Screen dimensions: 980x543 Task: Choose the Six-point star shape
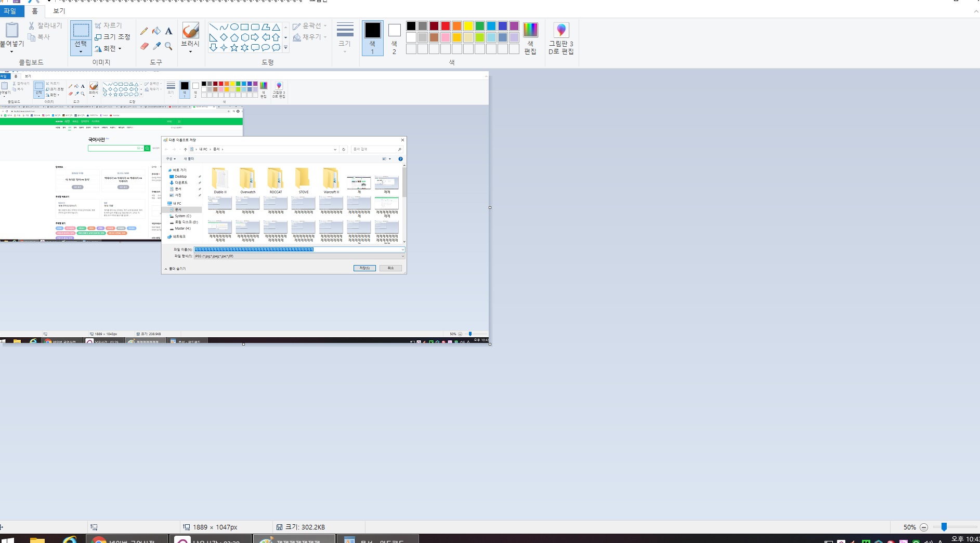pos(245,48)
